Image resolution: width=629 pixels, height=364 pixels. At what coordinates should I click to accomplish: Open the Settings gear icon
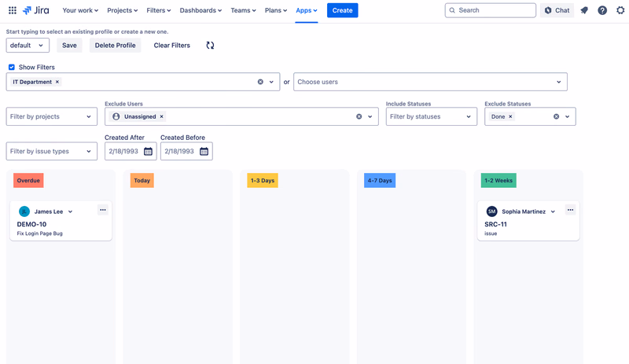click(620, 10)
